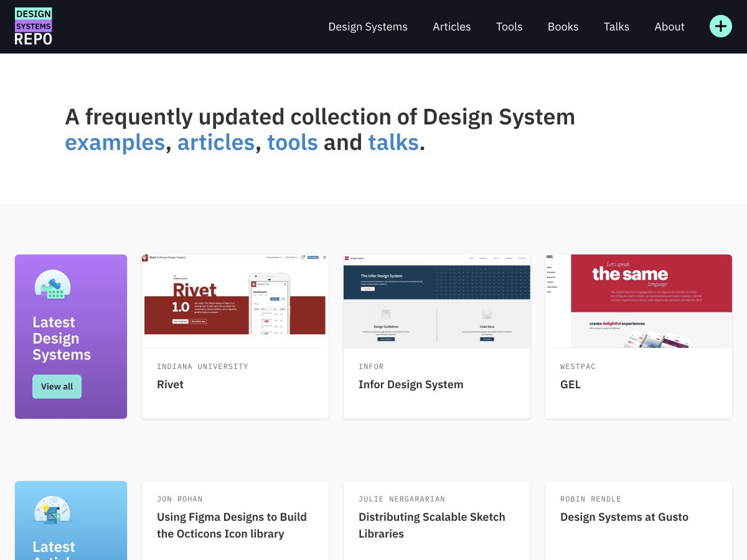Screen dimensions: 747x560
Task: Follow the 'articles' link in headline
Action: pos(216,142)
